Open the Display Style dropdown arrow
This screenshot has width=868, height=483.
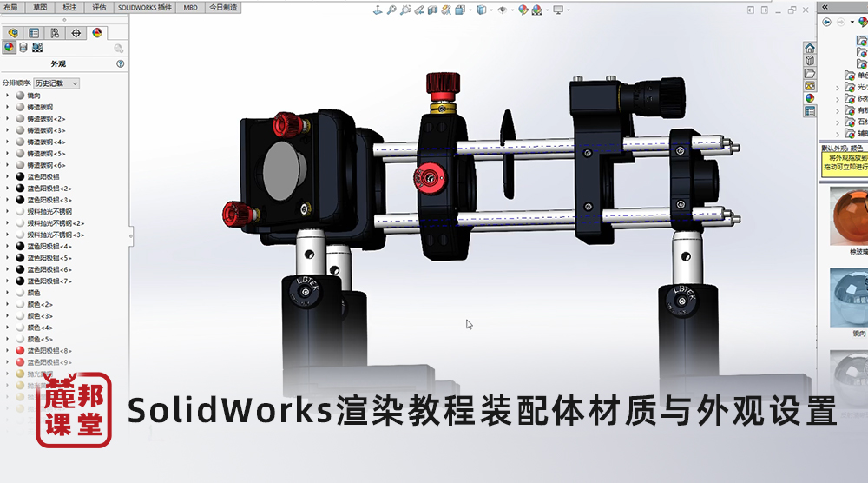(x=491, y=10)
